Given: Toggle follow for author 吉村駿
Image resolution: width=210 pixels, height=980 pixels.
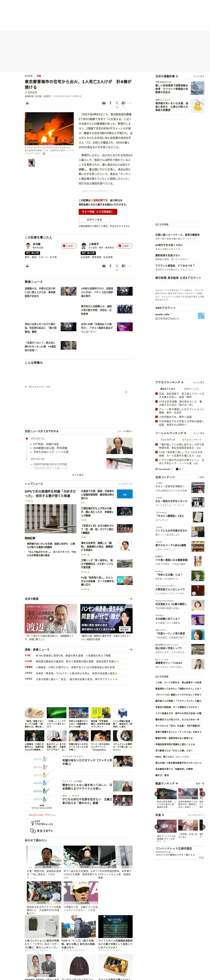Looking at the screenshot, I should pos(69,246).
